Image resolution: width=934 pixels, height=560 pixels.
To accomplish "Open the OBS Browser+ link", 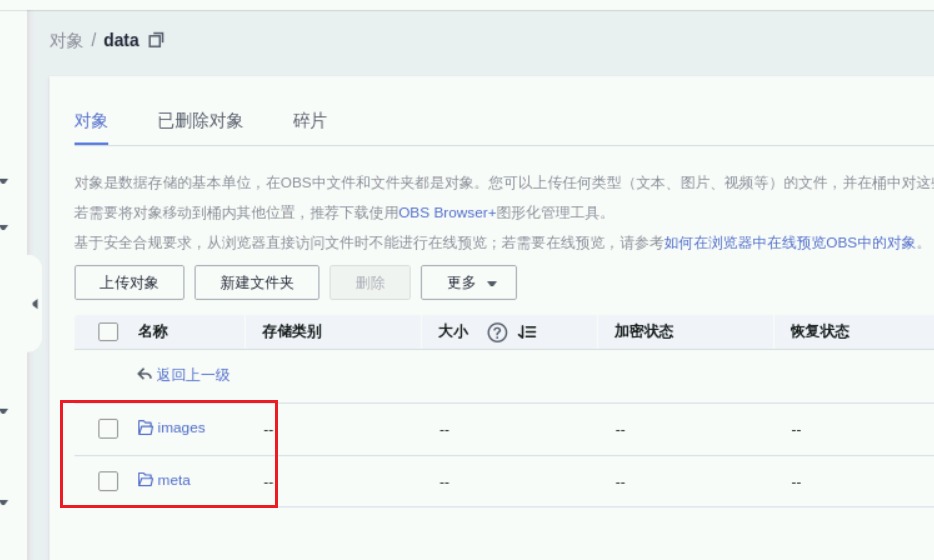I will point(447,213).
